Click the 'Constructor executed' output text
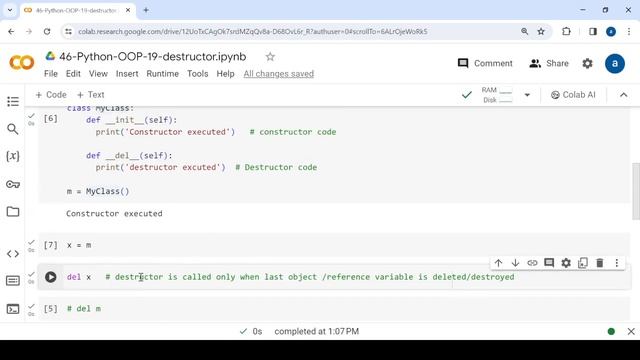 point(114,213)
